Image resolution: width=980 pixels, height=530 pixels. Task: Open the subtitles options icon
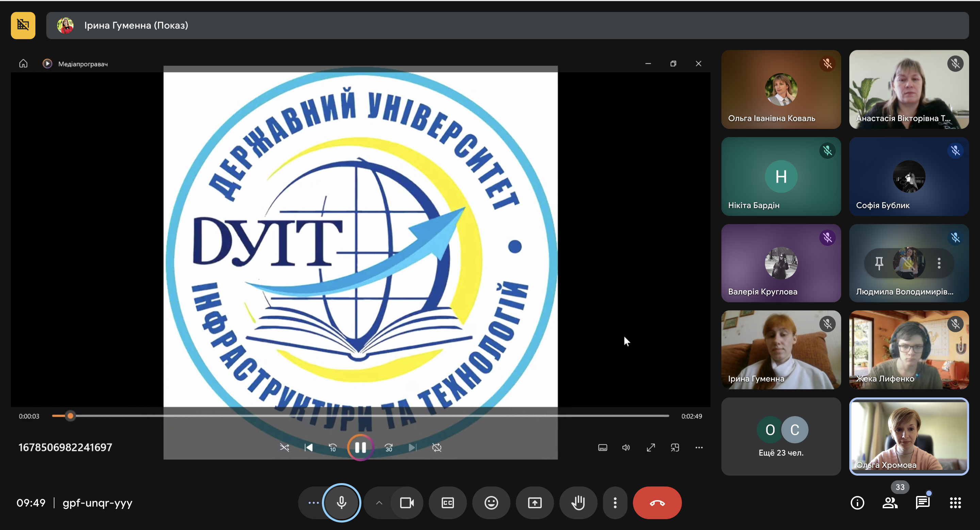(x=603, y=447)
